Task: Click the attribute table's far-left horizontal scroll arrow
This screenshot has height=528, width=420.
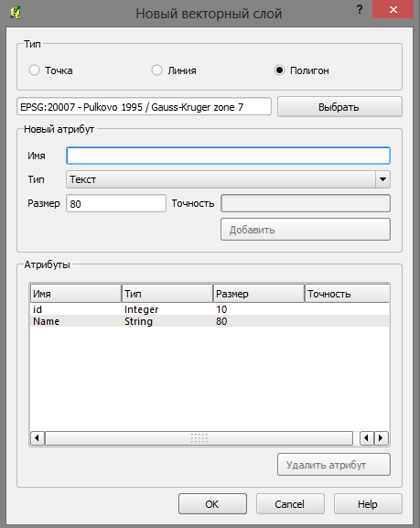Action: (x=38, y=438)
